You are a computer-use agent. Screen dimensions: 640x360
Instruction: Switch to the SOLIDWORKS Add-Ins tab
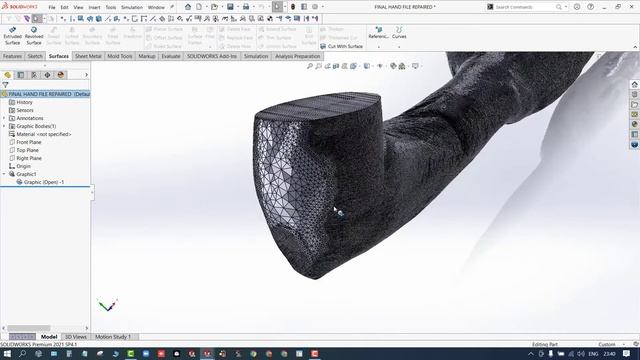point(212,56)
